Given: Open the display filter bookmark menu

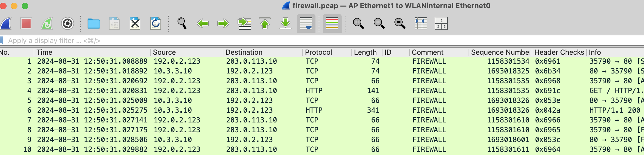Looking at the screenshot, I should click(2, 41).
